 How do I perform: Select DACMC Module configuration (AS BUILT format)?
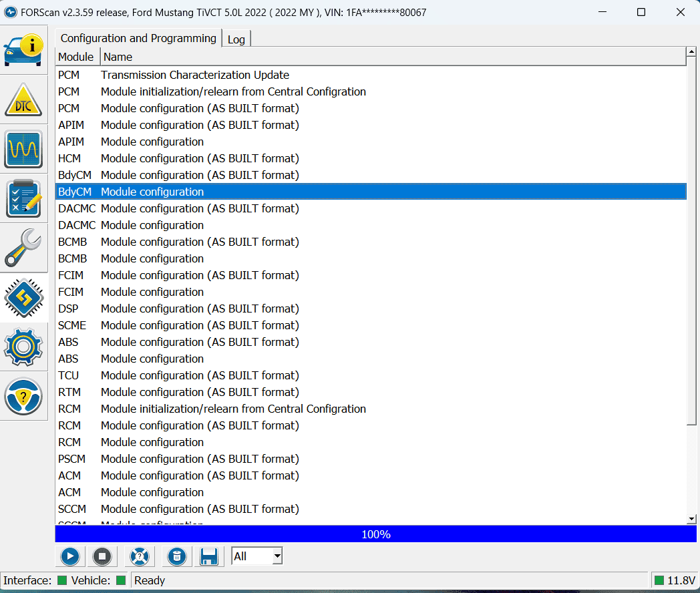(x=371, y=208)
